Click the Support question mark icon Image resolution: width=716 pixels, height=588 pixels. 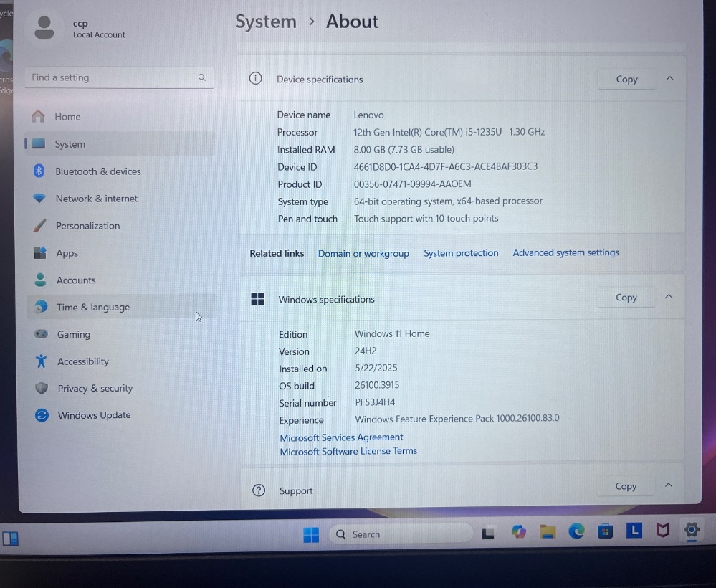tap(259, 490)
